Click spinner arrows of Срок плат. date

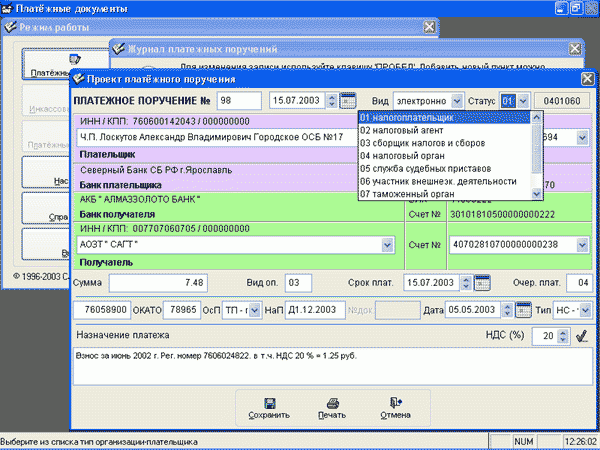click(x=466, y=283)
